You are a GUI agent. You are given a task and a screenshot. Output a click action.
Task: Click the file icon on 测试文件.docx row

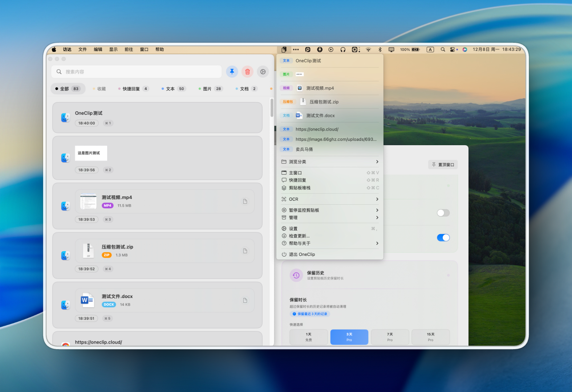[x=245, y=301]
